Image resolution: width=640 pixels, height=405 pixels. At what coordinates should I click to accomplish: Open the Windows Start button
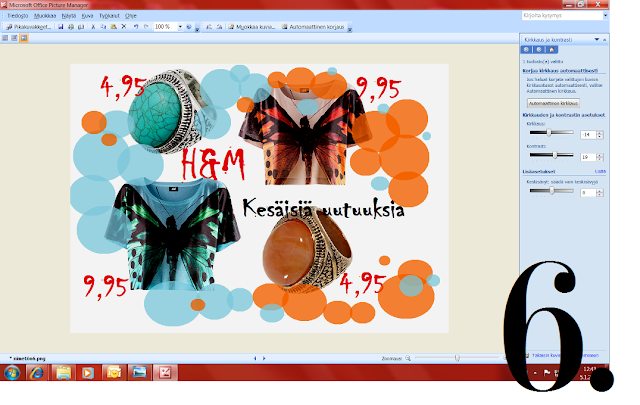12,372
